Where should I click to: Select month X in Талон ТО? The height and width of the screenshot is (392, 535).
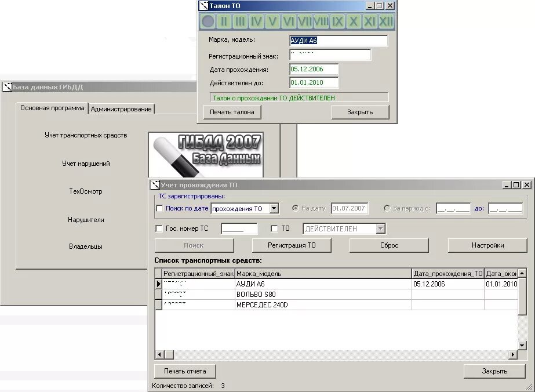click(354, 21)
